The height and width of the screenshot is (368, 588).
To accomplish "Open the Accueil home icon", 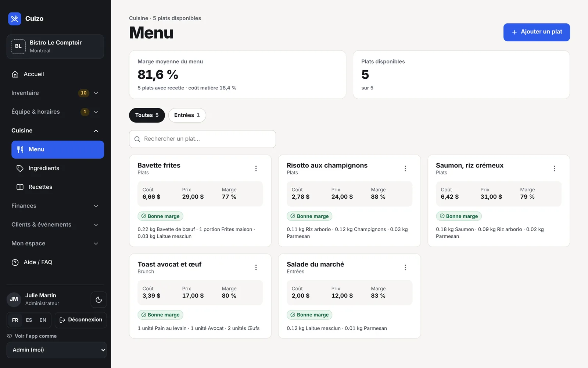I will [x=15, y=74].
